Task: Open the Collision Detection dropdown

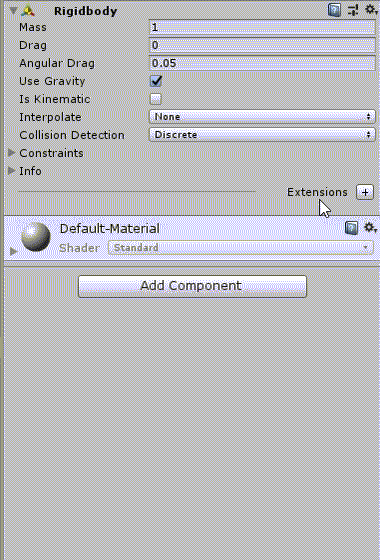Action: [x=262, y=135]
